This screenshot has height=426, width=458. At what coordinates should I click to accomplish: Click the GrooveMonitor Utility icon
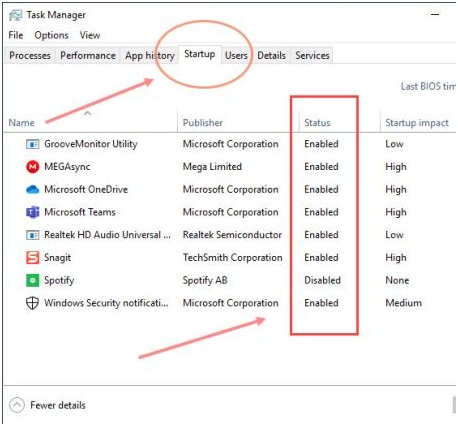[x=32, y=144]
